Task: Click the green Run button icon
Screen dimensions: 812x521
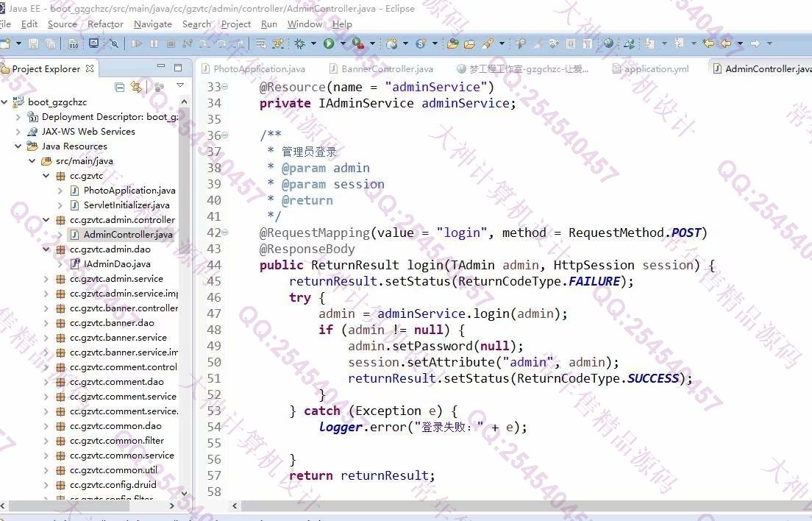Action: tap(329, 44)
